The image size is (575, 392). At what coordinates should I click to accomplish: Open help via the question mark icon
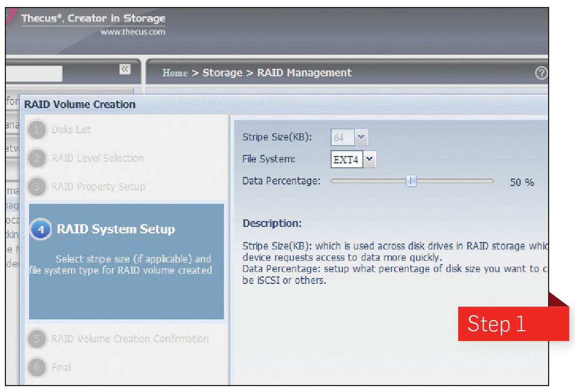click(x=542, y=73)
